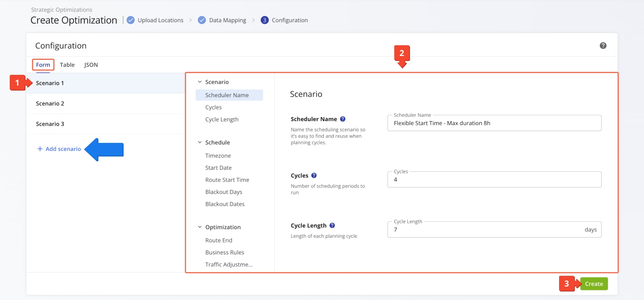The width and height of the screenshot is (644, 300).
Task: Click the Create Optimization page title
Action: coord(74,20)
